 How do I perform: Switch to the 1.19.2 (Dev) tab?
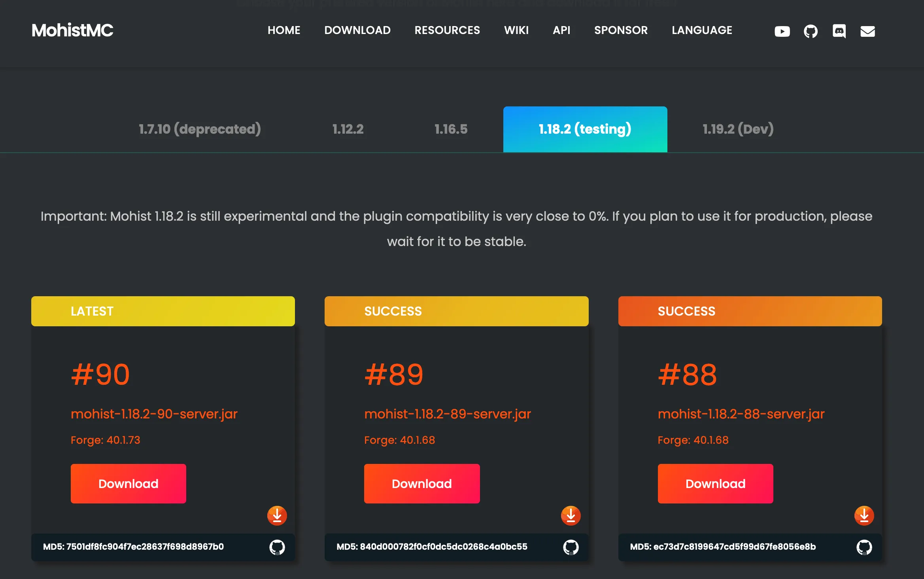point(738,129)
